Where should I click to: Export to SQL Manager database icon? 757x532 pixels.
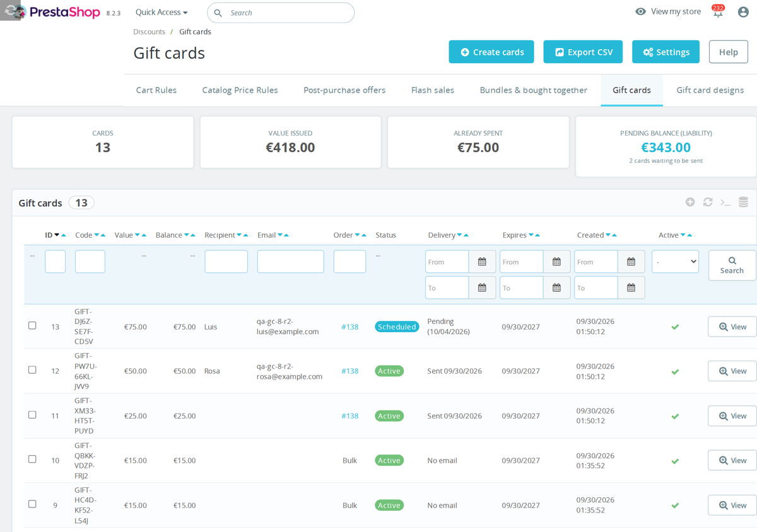[744, 202]
